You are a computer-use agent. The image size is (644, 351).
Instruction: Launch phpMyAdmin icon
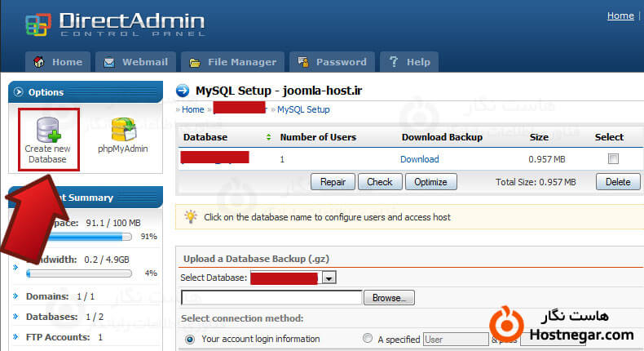pos(123,136)
